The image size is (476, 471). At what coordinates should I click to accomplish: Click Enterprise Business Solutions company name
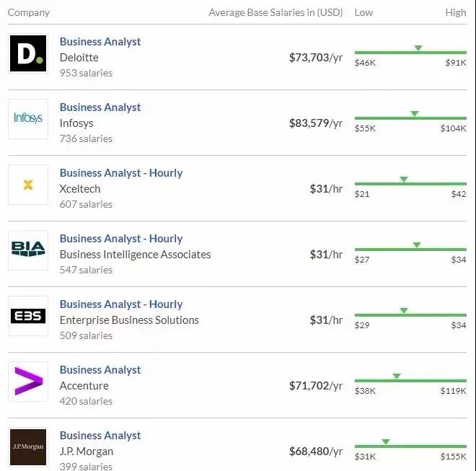(x=129, y=320)
